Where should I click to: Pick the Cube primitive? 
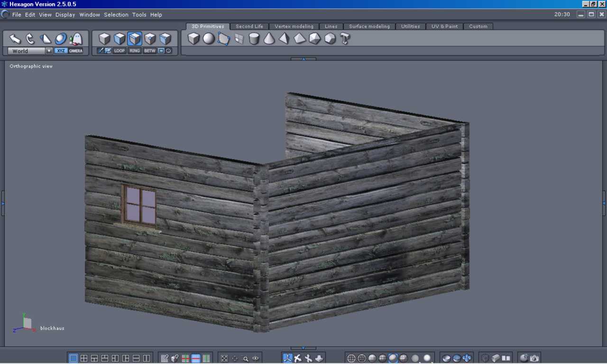pyautogui.click(x=193, y=38)
